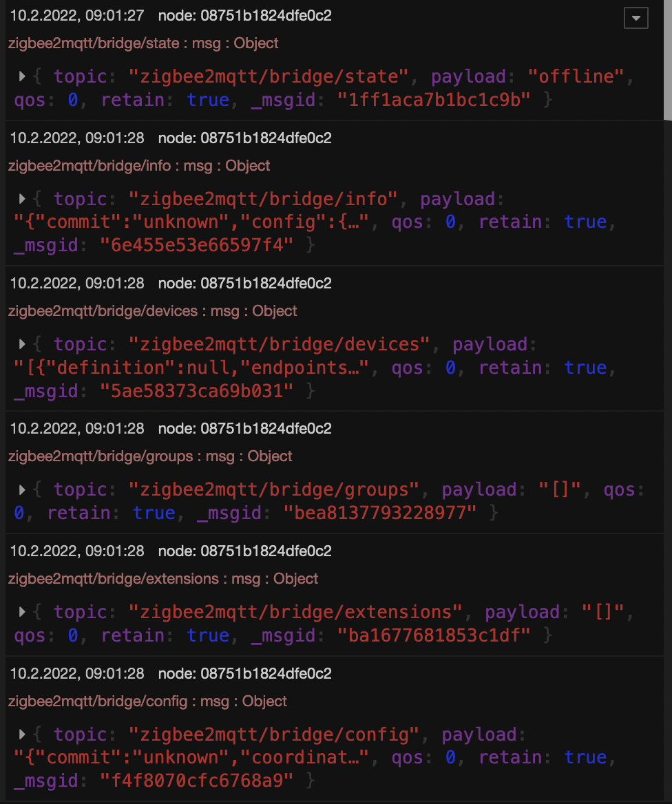Click the '[{"definition":null,"endpoints…' payload
The height and width of the screenshot is (804, 672).
pos(191,368)
